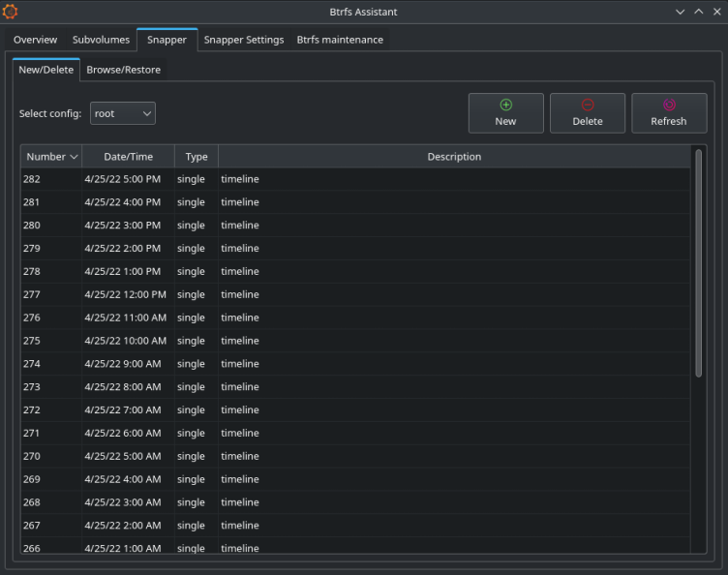
Task: Open the Btrfs maintenance tab
Action: tap(340, 40)
